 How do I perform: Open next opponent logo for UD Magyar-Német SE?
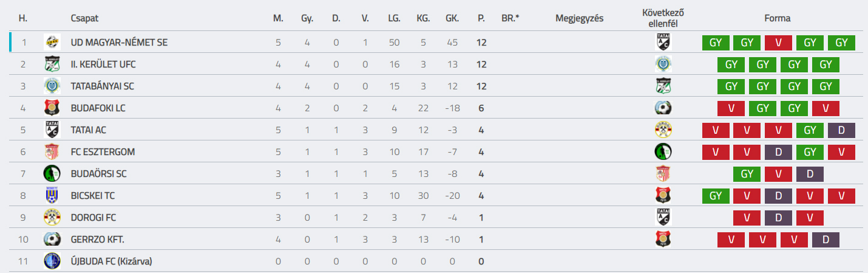pos(663,43)
